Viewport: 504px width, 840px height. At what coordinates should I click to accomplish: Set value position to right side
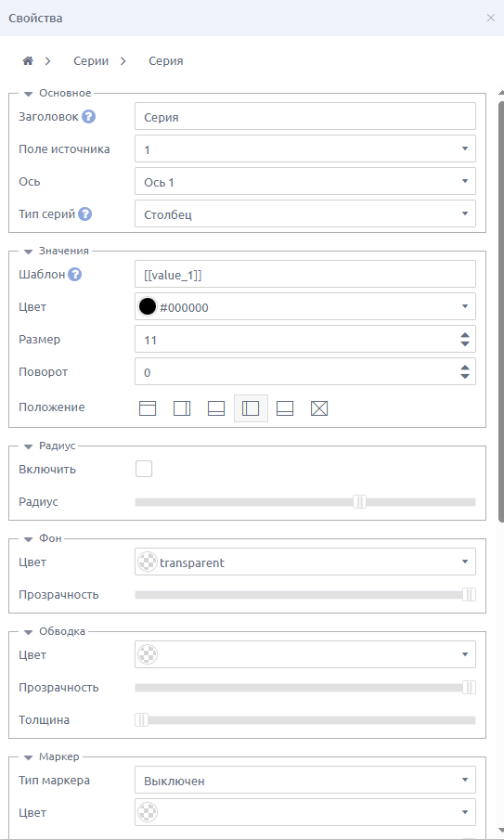[x=182, y=408]
